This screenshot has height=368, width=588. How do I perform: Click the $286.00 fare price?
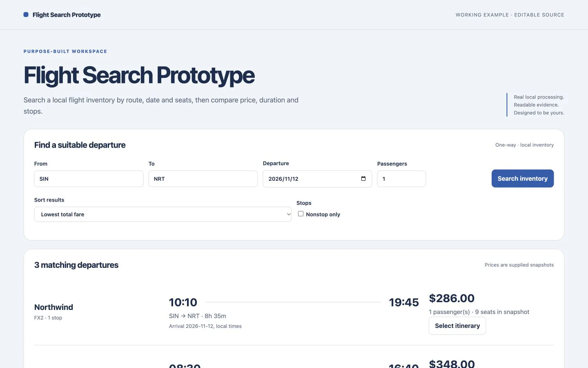click(452, 298)
